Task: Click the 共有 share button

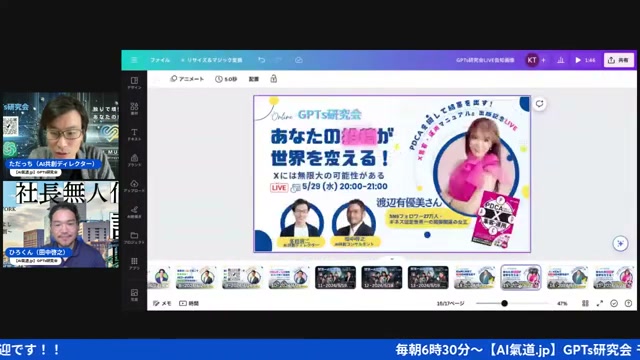Action: (618, 60)
